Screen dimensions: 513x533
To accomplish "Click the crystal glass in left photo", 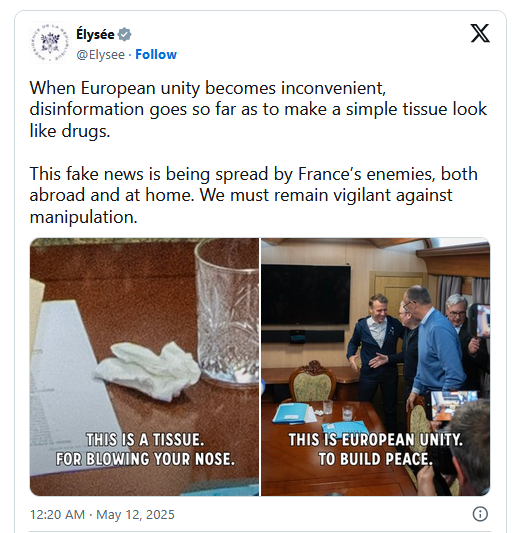I will point(227,311).
